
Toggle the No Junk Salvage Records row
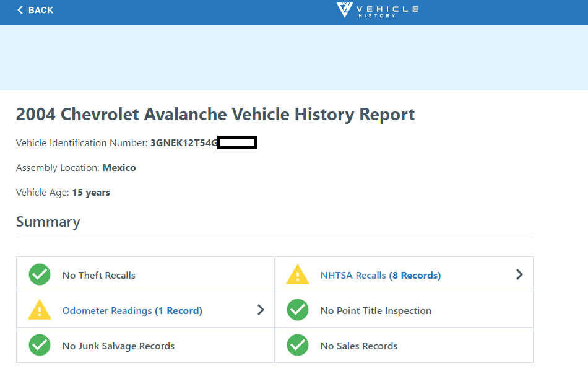click(145, 345)
